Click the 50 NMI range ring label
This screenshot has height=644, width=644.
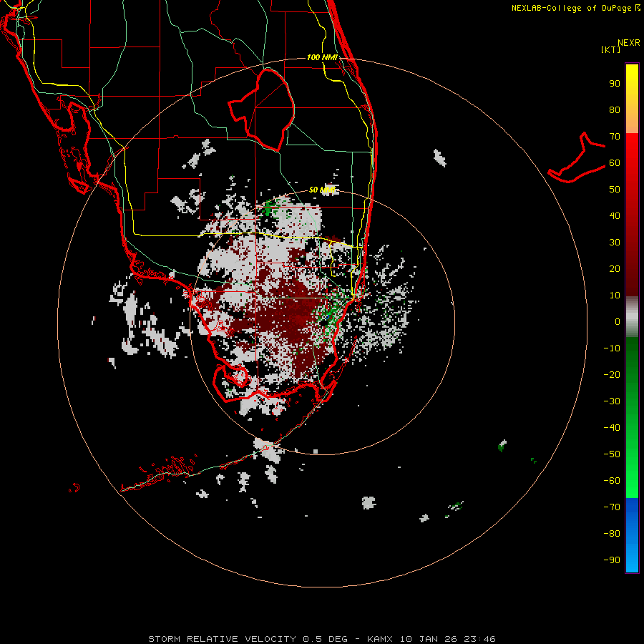coord(322,190)
